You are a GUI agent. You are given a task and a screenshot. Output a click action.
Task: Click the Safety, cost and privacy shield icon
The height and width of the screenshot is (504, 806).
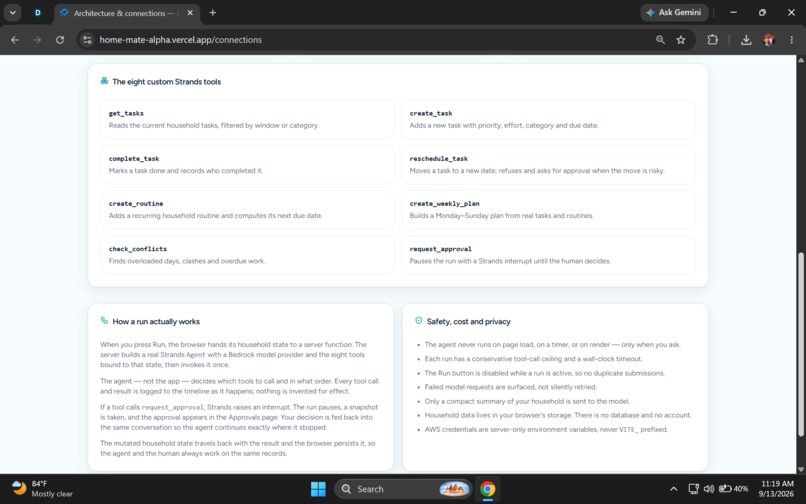point(418,321)
